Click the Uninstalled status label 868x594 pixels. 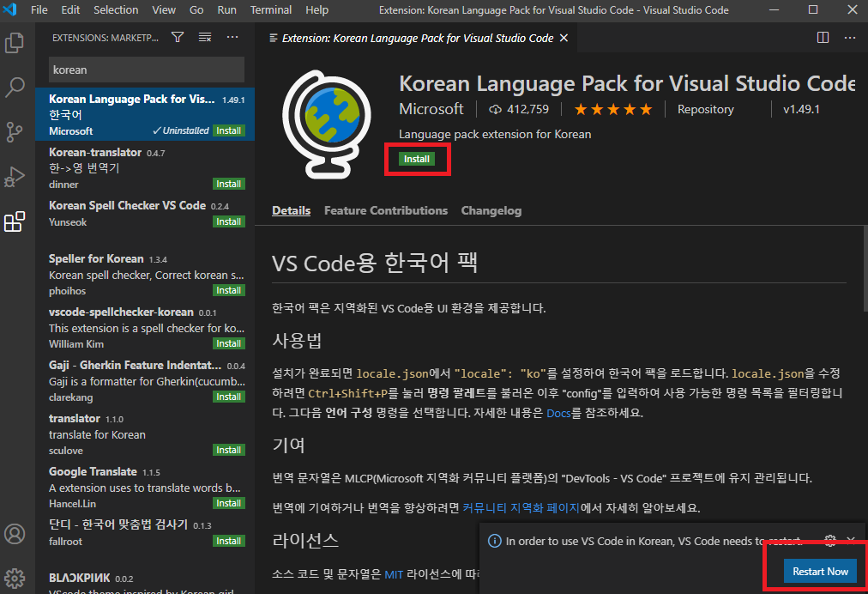pyautogui.click(x=181, y=130)
